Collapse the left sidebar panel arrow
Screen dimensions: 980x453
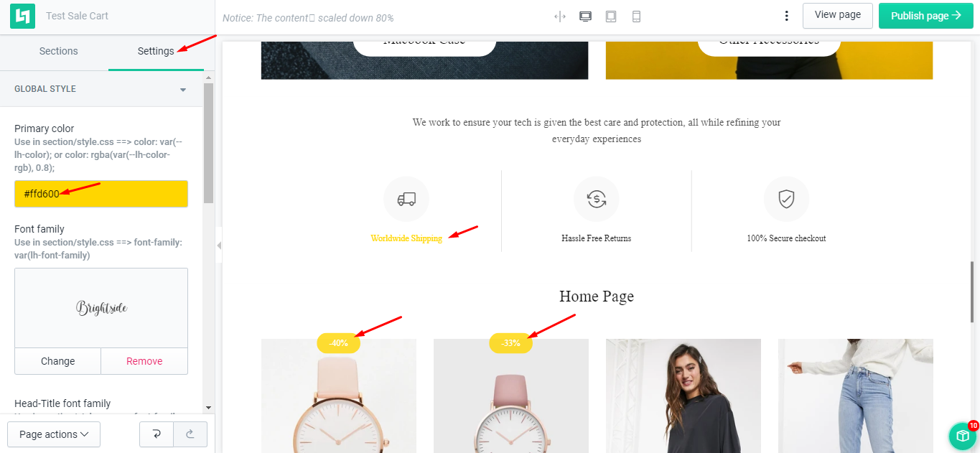coord(219,246)
